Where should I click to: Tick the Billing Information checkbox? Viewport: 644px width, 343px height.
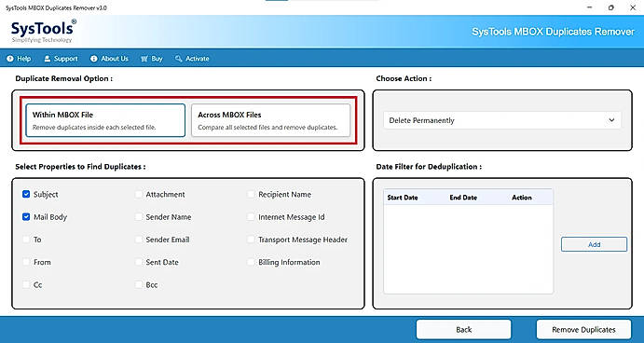pos(251,262)
